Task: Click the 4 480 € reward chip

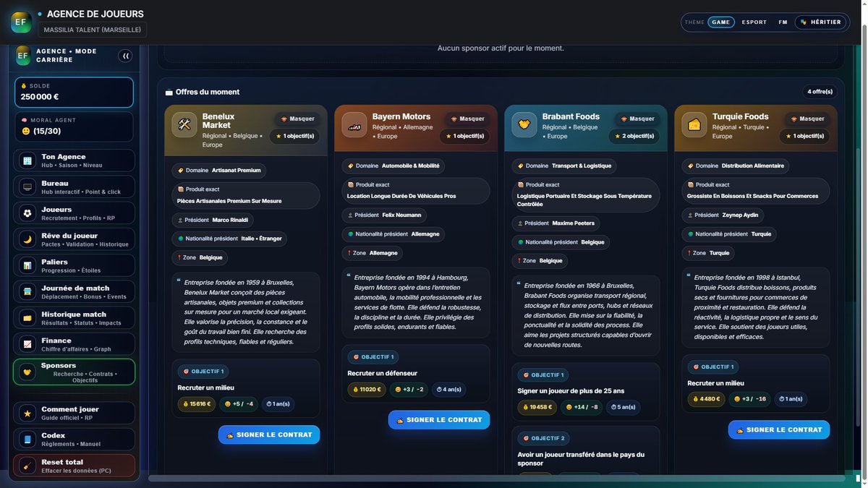Action: pos(705,399)
